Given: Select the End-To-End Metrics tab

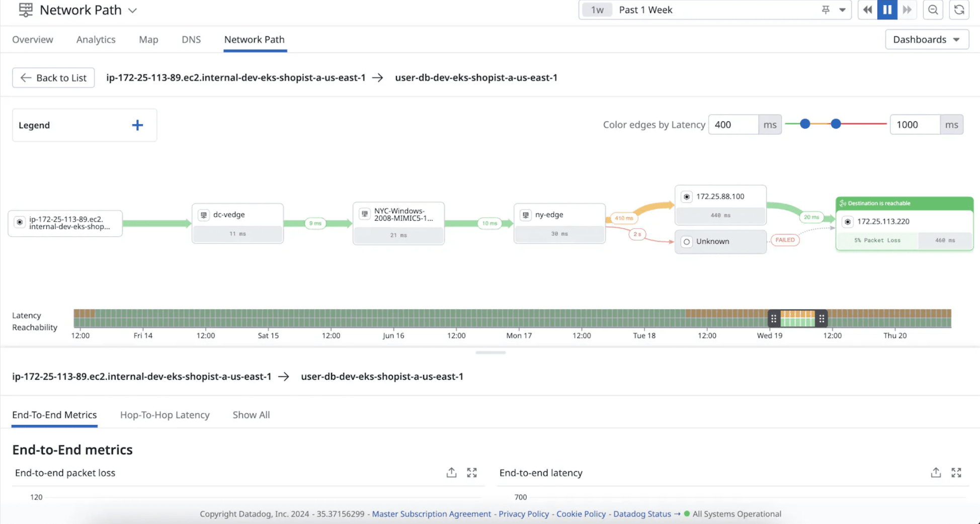Looking at the screenshot, I should pyautogui.click(x=54, y=415).
